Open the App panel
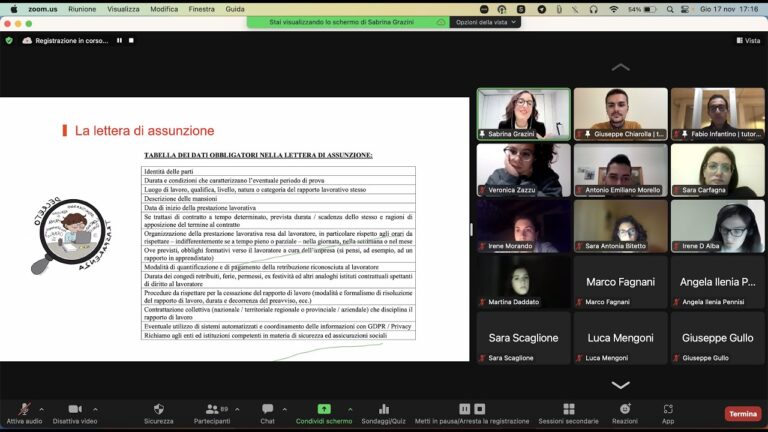 (668, 413)
